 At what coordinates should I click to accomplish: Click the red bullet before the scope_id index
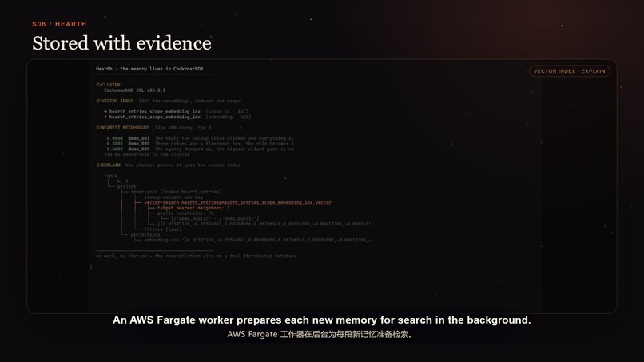point(105,111)
